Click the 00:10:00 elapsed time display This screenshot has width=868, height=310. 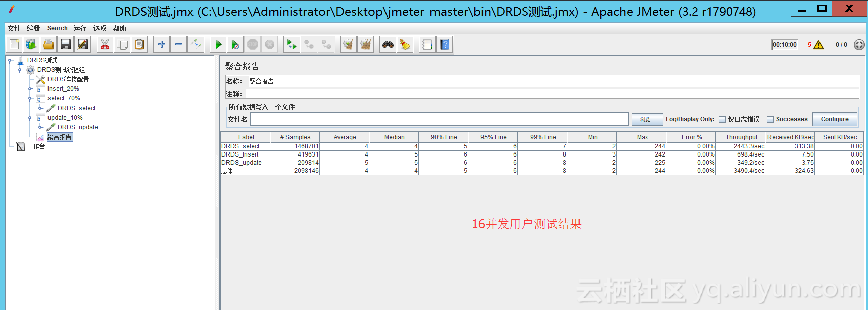[x=785, y=45]
